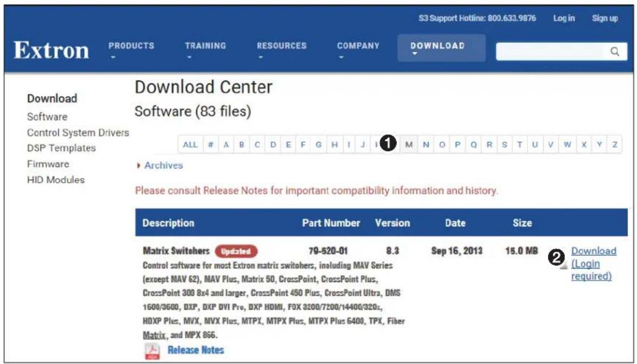Open the DOWNLOAD menu
637x364 pixels.
438,46
